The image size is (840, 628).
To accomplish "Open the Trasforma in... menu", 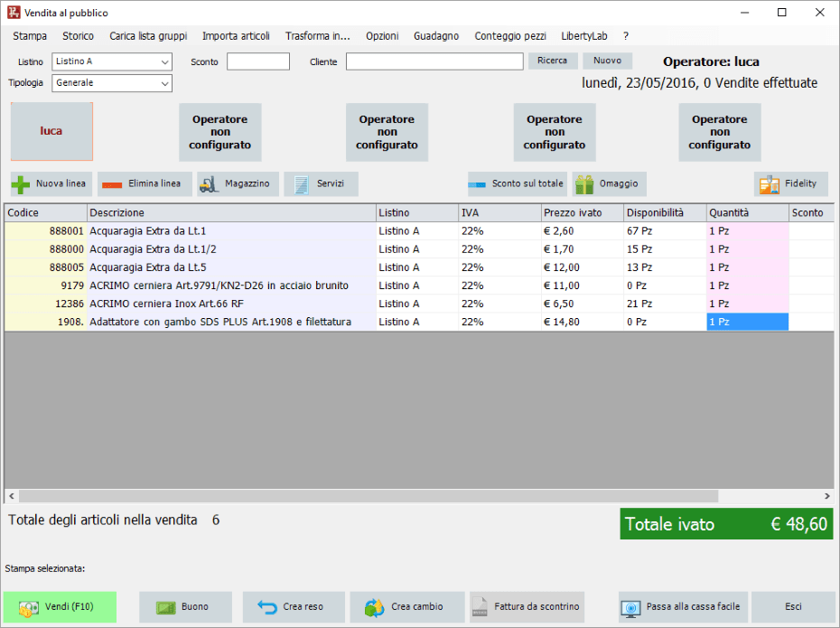I will [318, 36].
